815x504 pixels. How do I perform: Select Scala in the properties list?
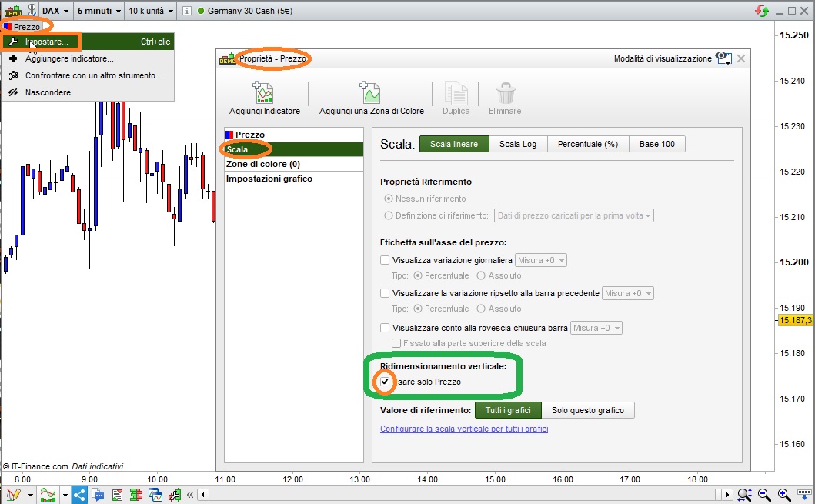(294, 149)
